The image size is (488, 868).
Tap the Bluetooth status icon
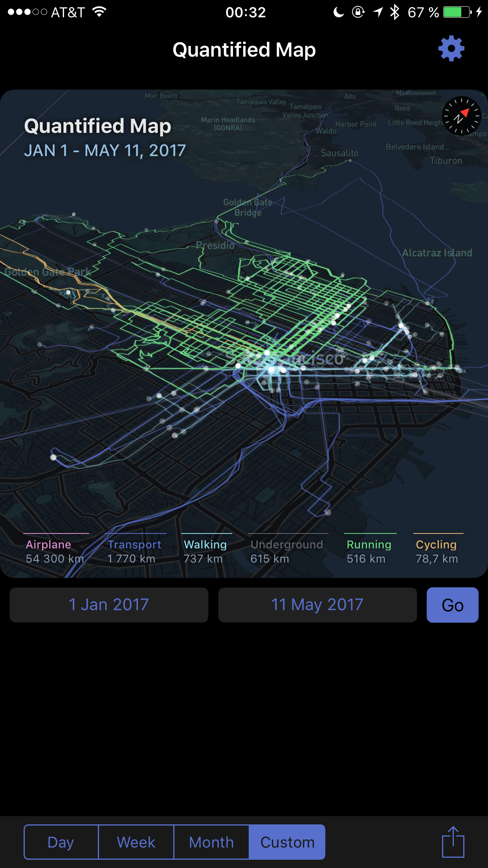394,12
